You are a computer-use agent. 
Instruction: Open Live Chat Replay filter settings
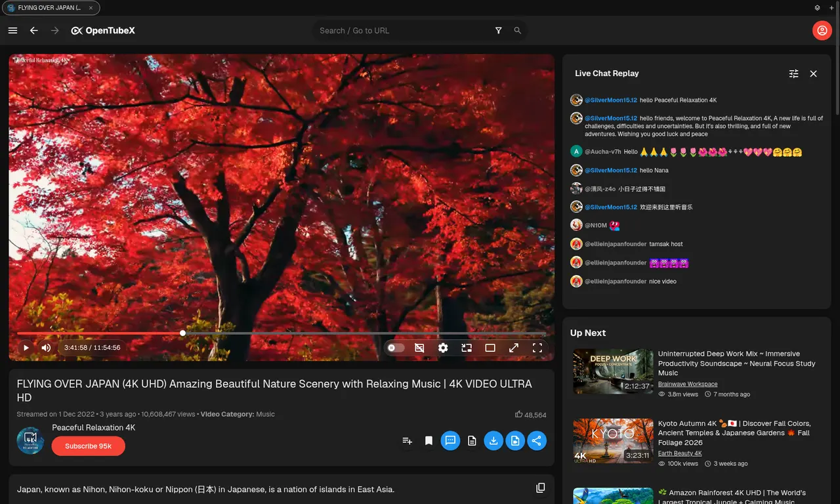793,73
